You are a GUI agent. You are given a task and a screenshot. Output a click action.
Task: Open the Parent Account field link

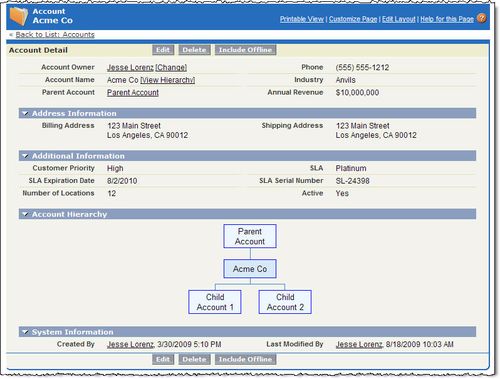[133, 93]
